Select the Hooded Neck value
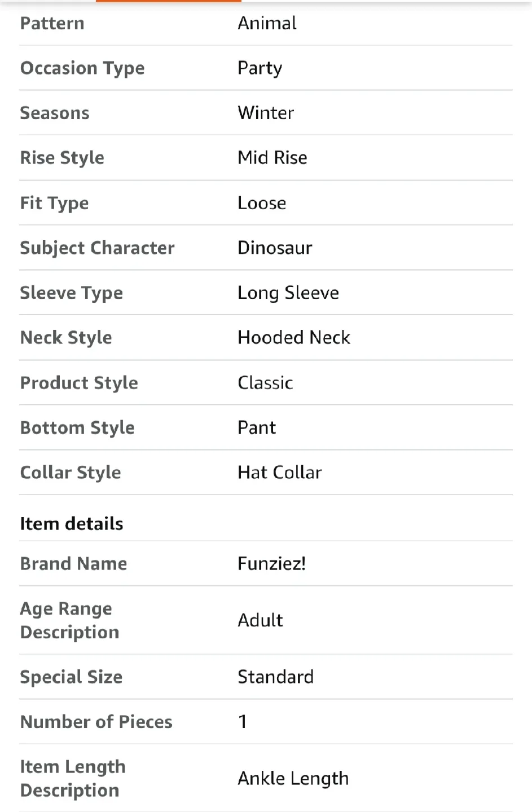Viewport: 532px width, 812px height. pyautogui.click(x=294, y=337)
